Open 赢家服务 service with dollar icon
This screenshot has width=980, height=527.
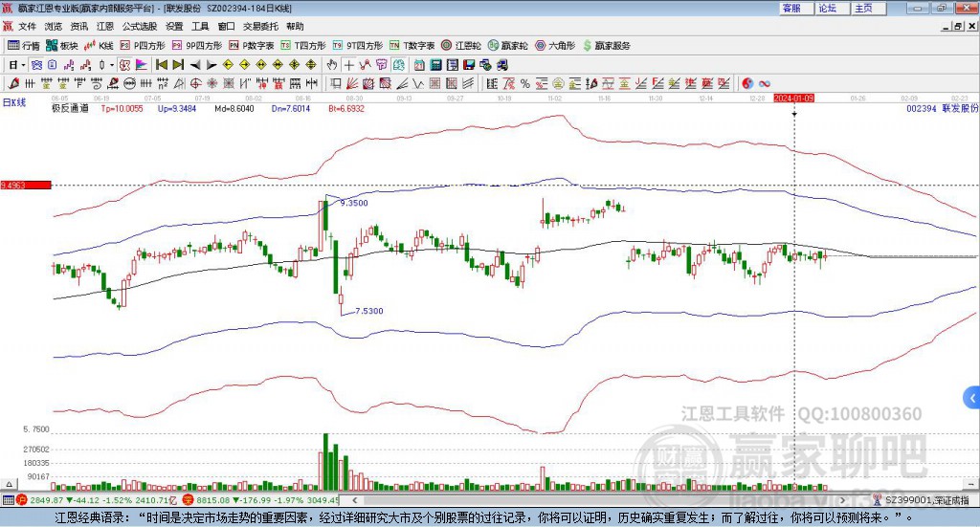(606, 46)
